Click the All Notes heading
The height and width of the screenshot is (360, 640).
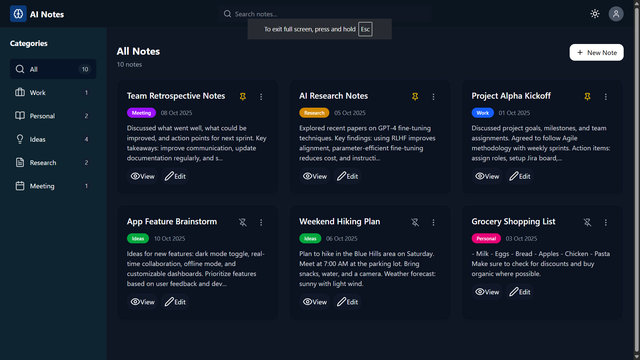(138, 51)
